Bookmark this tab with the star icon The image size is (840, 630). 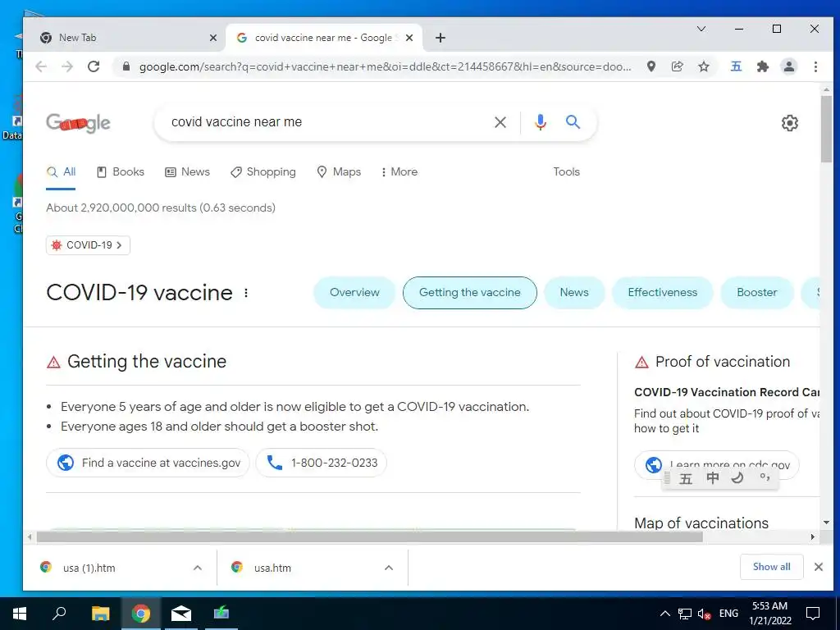(704, 66)
